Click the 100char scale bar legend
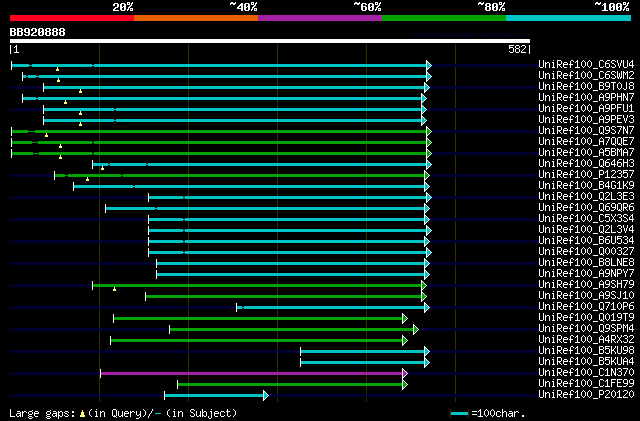 point(487,413)
